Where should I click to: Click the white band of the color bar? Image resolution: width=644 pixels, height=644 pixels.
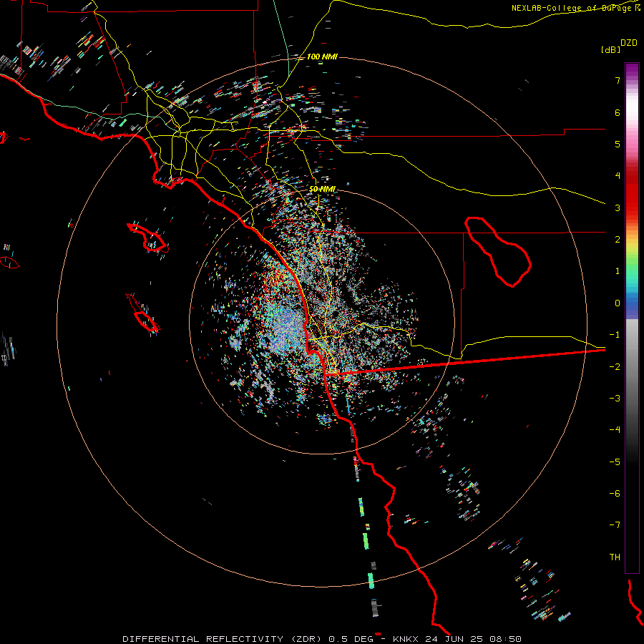632,109
